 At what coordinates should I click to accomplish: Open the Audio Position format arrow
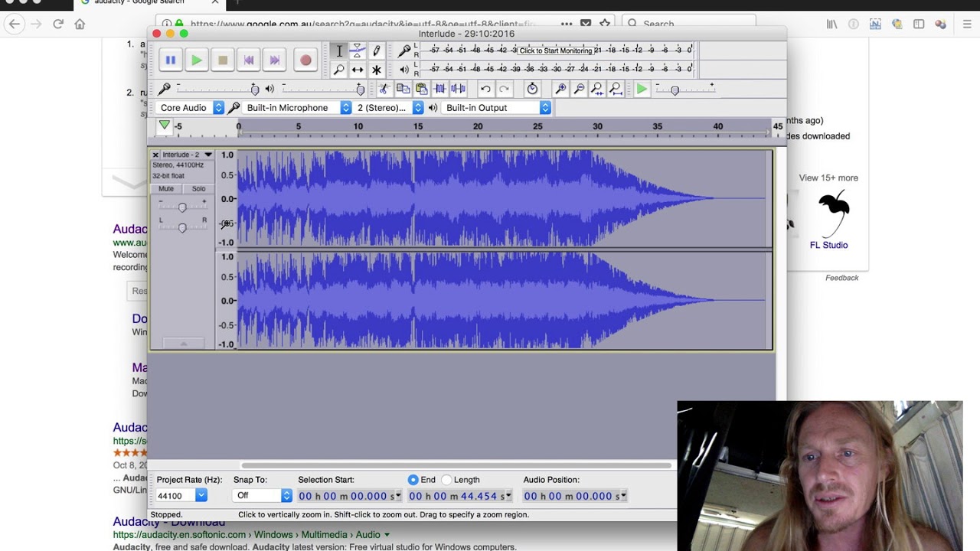624,496
